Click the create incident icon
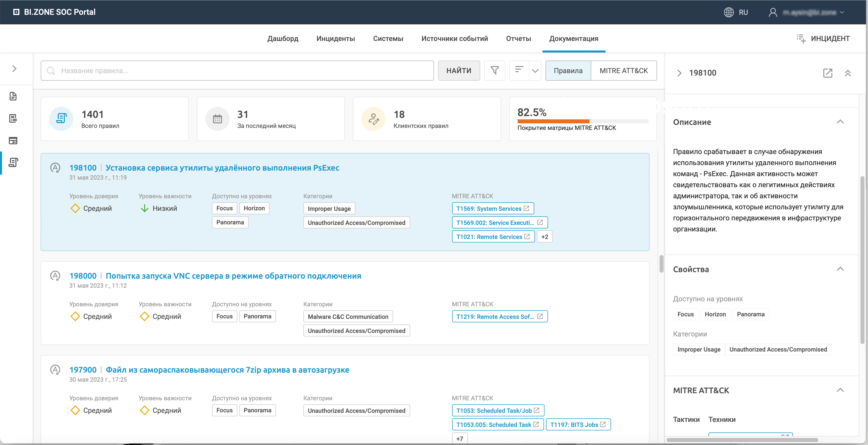Image resolution: width=868 pixels, height=445 pixels. [x=801, y=39]
